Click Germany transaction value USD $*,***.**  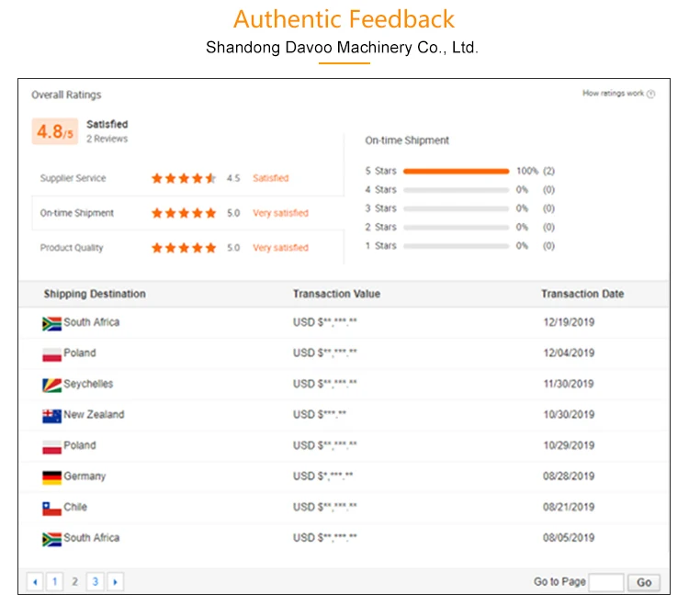(x=323, y=476)
